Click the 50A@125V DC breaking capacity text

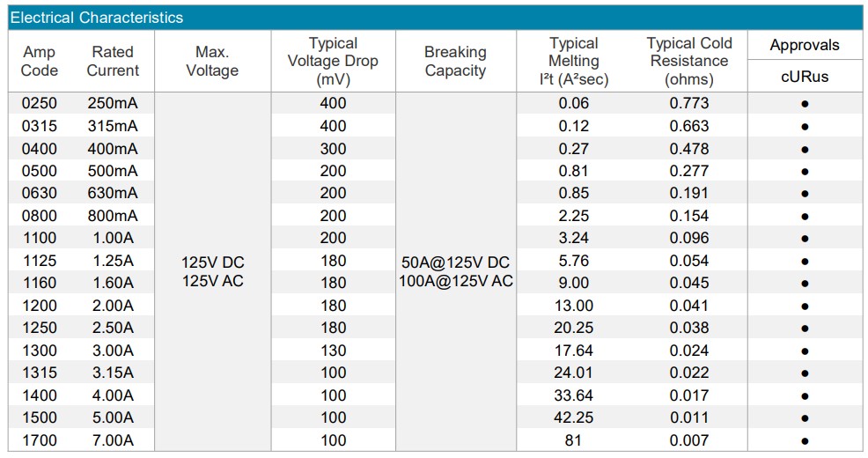click(x=456, y=262)
